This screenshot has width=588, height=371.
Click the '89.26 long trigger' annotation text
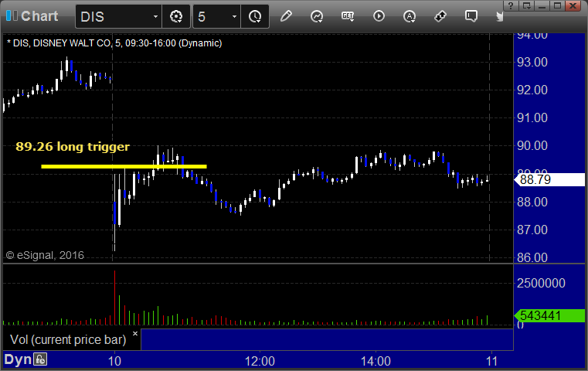73,146
